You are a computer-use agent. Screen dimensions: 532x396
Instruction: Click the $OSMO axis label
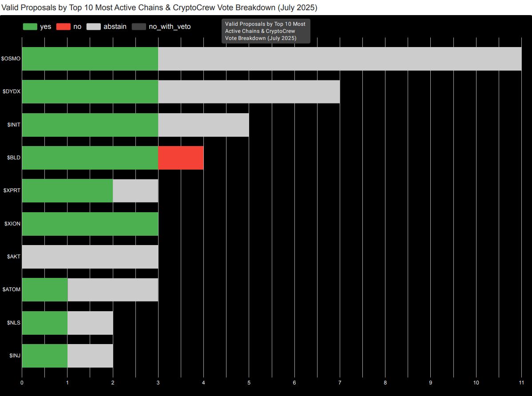pyautogui.click(x=11, y=59)
